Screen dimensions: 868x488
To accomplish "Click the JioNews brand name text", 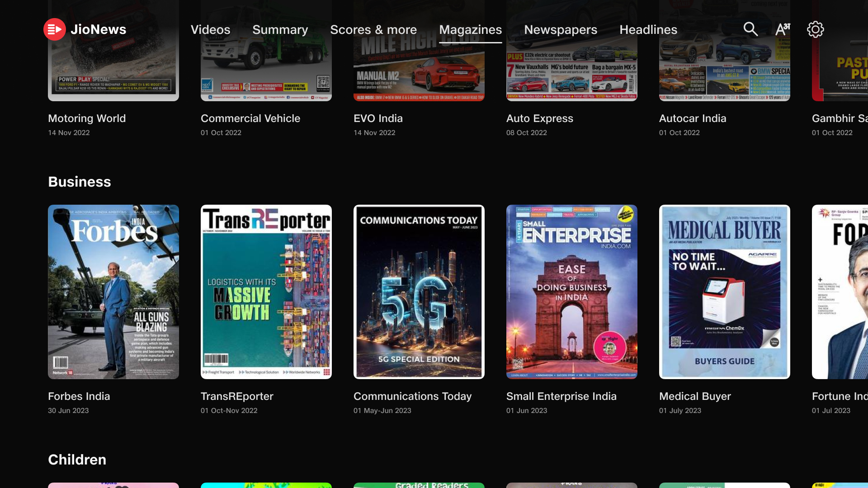I will coord(98,29).
